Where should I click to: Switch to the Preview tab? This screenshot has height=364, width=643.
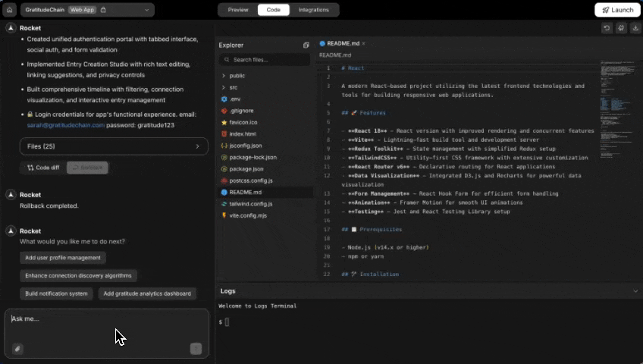pos(238,10)
